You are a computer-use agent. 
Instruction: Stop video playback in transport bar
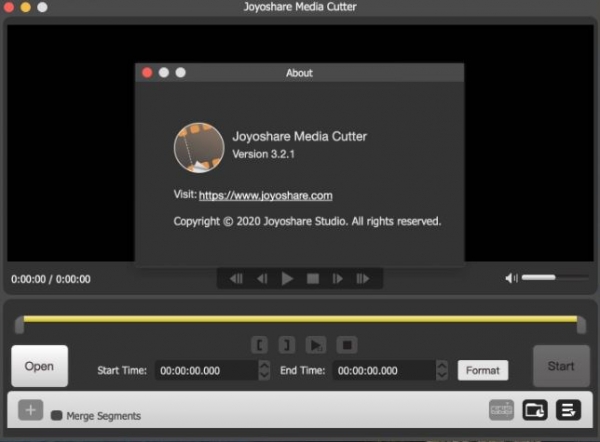click(313, 279)
